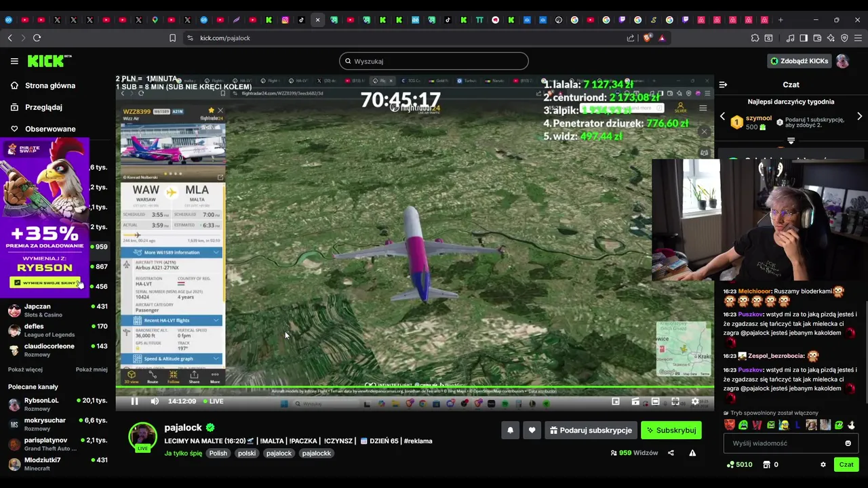This screenshot has height=488, width=868.
Task: Open Brave Shields lion icon
Action: [646, 38]
